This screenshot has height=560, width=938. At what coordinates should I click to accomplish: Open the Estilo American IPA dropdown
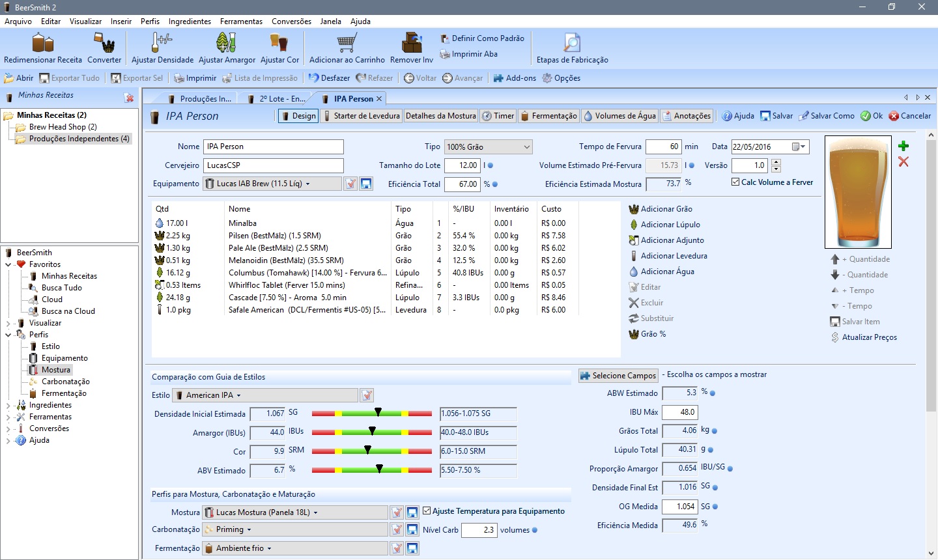click(265, 395)
